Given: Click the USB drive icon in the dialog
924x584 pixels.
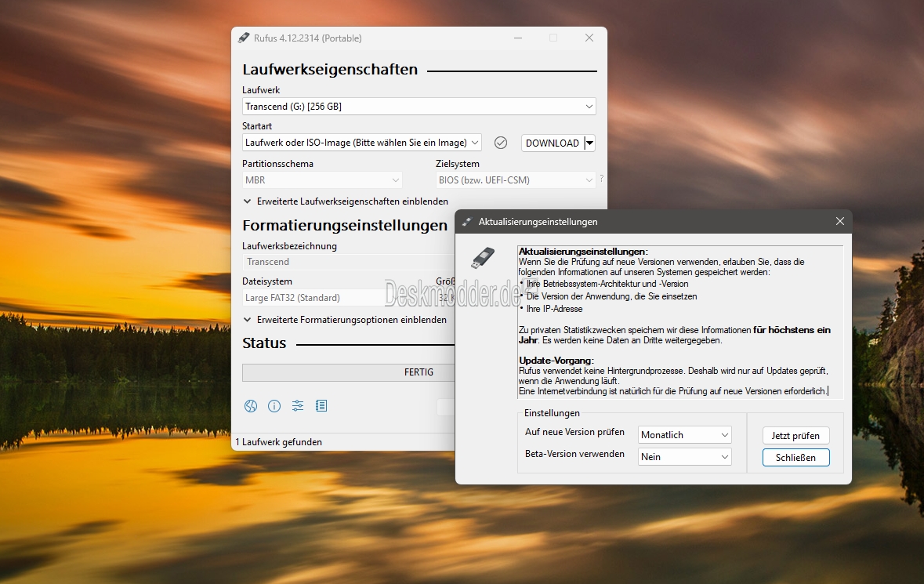Looking at the screenshot, I should pos(483,257).
